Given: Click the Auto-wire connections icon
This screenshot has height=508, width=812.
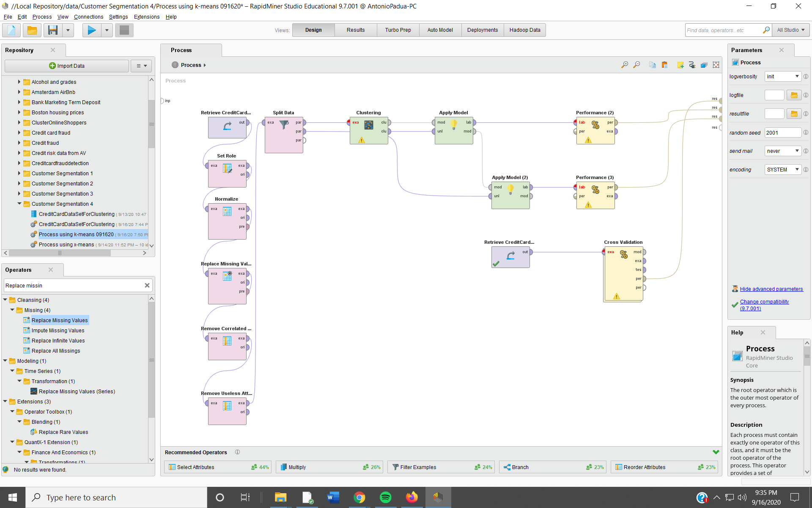Looking at the screenshot, I should coord(692,65).
